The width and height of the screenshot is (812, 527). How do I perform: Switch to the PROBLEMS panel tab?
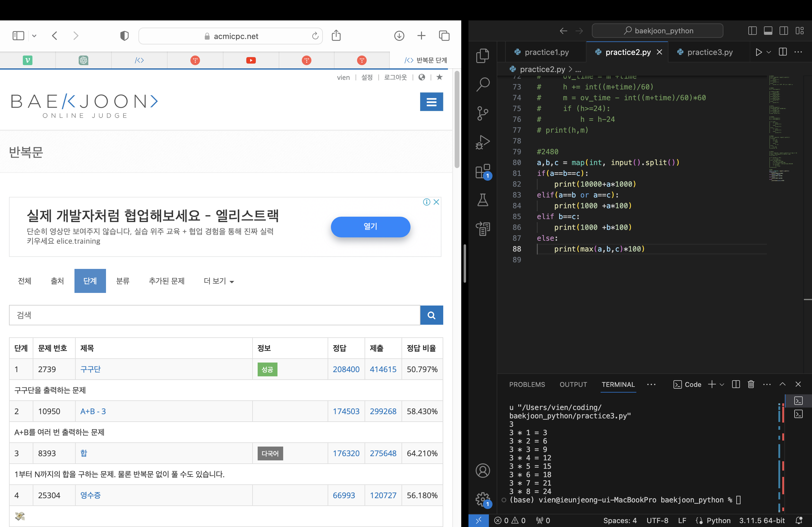(x=527, y=384)
